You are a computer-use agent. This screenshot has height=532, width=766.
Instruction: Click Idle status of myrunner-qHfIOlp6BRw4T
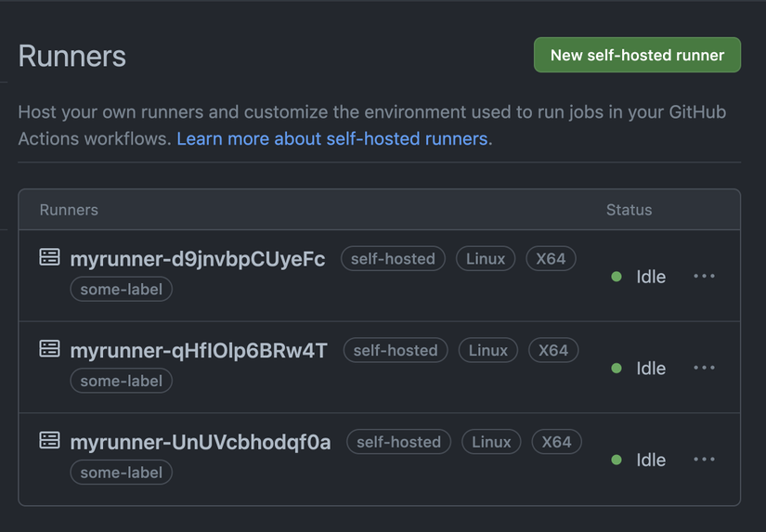pos(651,368)
